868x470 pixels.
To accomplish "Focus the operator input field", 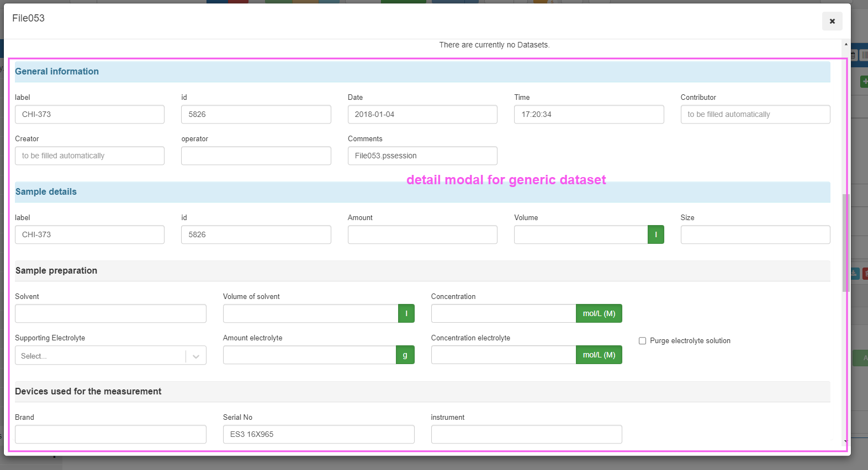I will tap(256, 156).
